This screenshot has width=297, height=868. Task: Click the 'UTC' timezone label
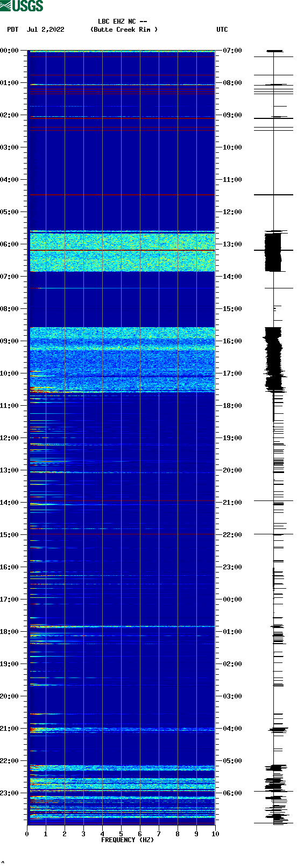click(222, 30)
